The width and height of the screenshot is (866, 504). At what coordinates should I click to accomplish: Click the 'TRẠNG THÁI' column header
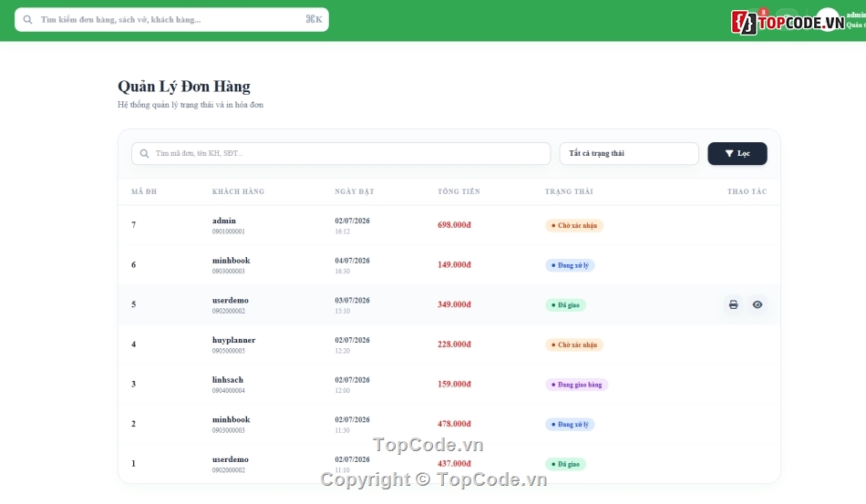(569, 191)
